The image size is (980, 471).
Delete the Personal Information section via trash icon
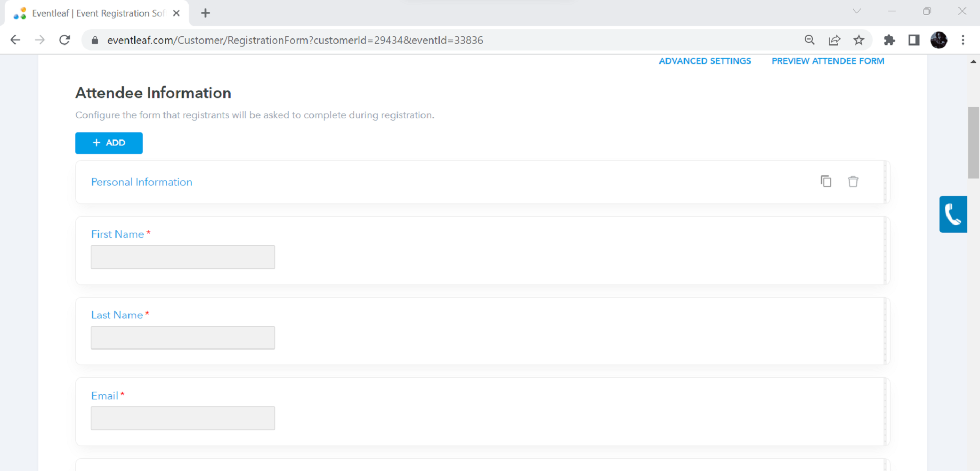coord(853,181)
